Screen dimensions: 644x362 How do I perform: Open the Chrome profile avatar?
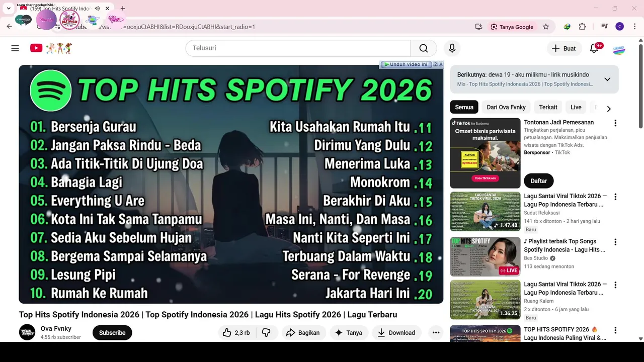pyautogui.click(x=620, y=27)
